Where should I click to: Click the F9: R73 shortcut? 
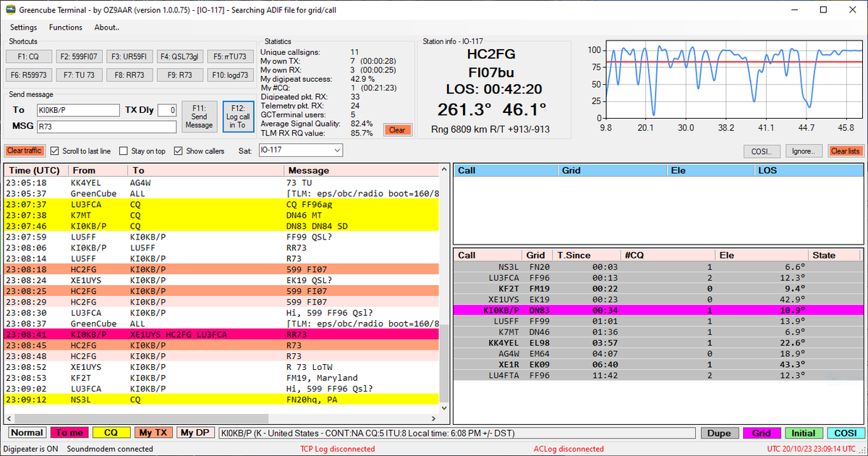179,75
